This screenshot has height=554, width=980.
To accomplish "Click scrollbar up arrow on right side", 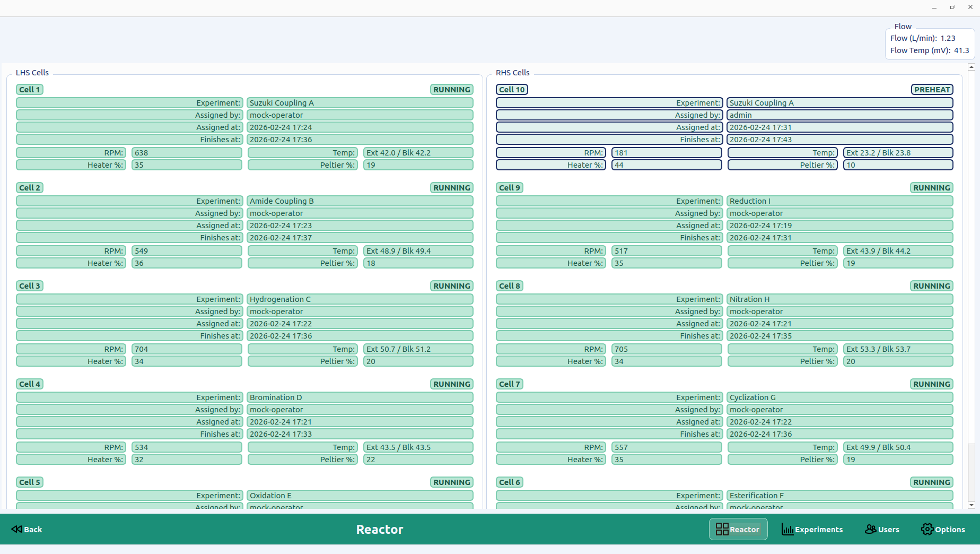I will tap(972, 67).
